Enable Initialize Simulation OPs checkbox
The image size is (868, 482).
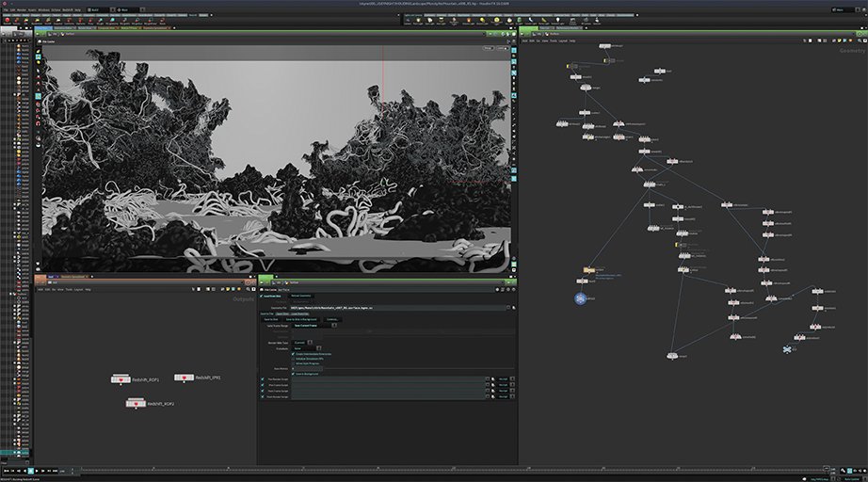(x=293, y=359)
